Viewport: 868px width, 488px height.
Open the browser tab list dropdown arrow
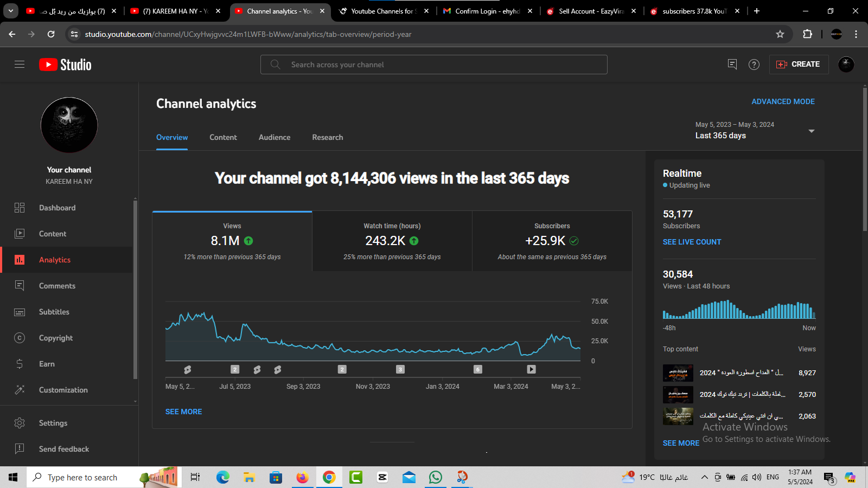[x=10, y=11]
